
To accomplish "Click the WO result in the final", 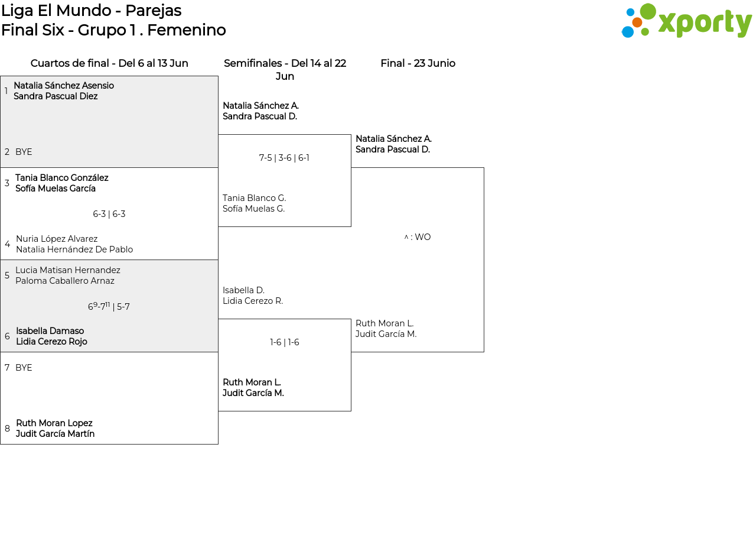I will (418, 237).
